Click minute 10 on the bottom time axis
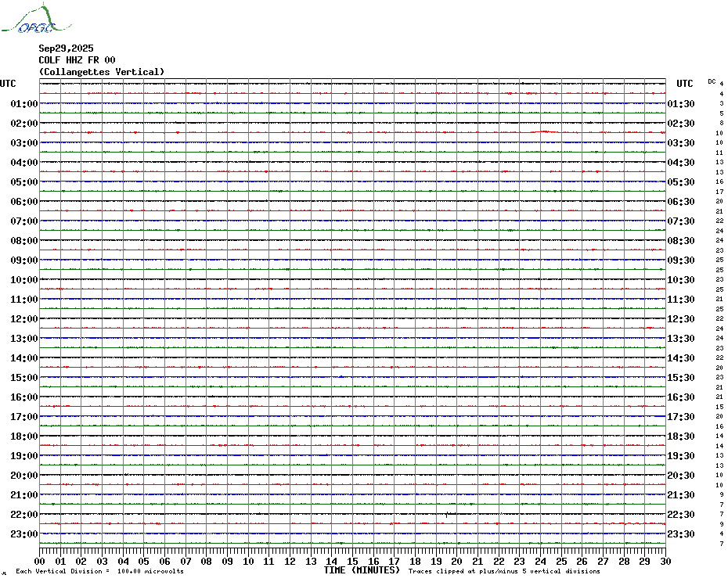 point(248,561)
